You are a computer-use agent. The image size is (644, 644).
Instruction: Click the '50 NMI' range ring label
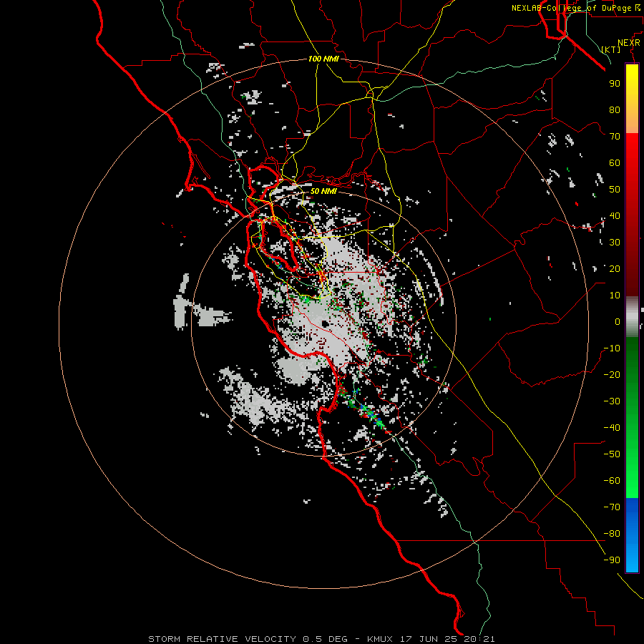click(x=323, y=191)
